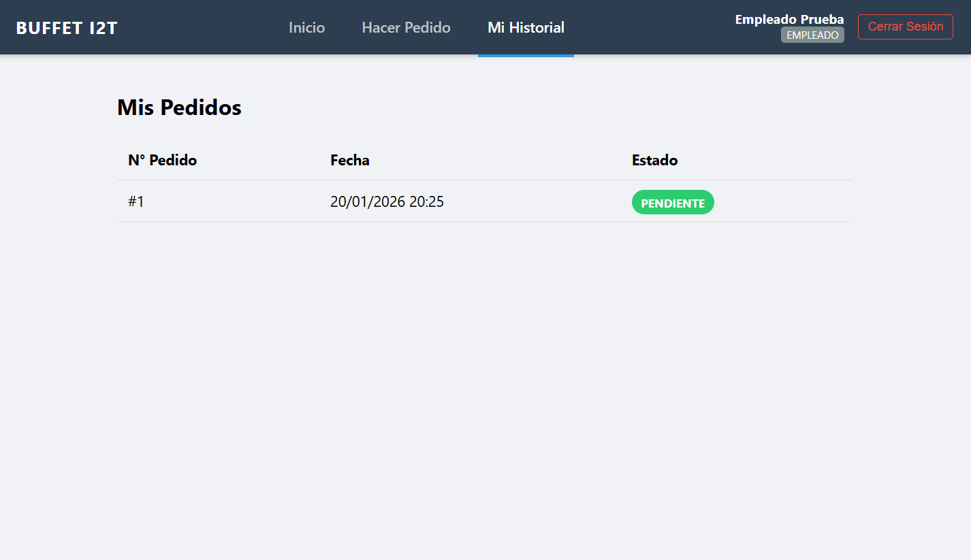Click the date 20/01/2026 20:25
971x560 pixels.
click(x=387, y=202)
